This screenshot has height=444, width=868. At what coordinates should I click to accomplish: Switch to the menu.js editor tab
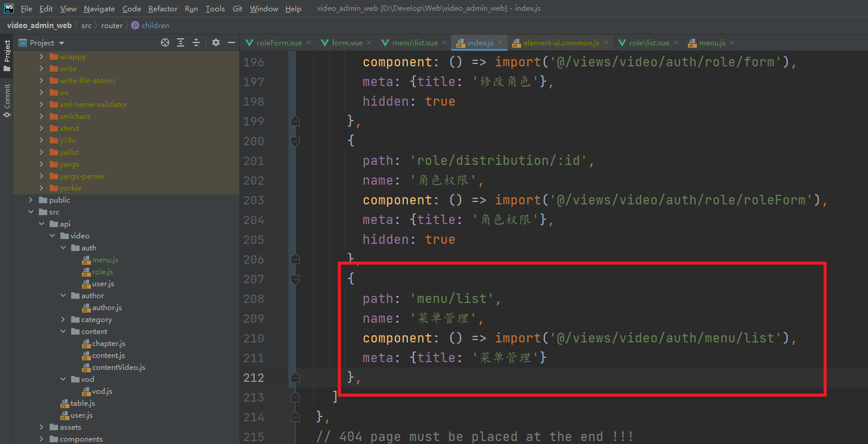point(712,42)
